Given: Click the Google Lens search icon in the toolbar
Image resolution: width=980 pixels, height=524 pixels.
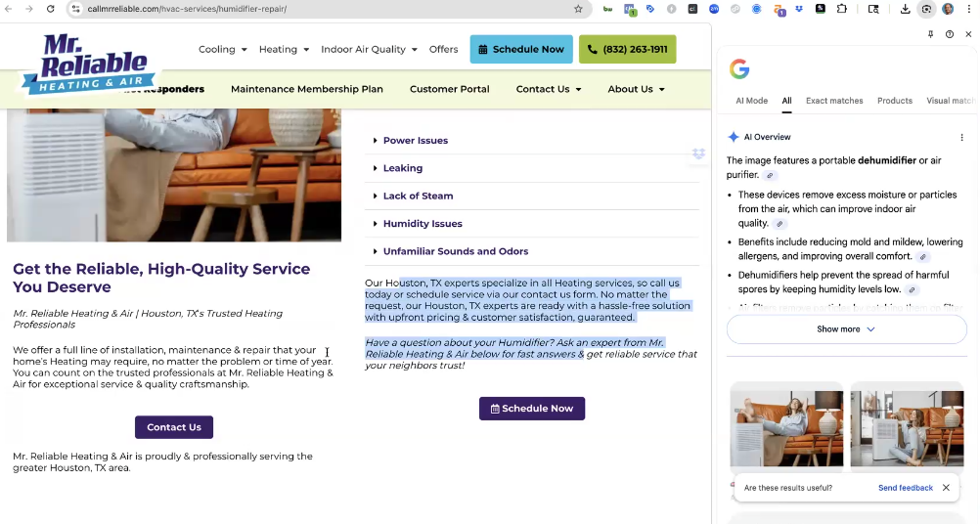Looking at the screenshot, I should (926, 9).
